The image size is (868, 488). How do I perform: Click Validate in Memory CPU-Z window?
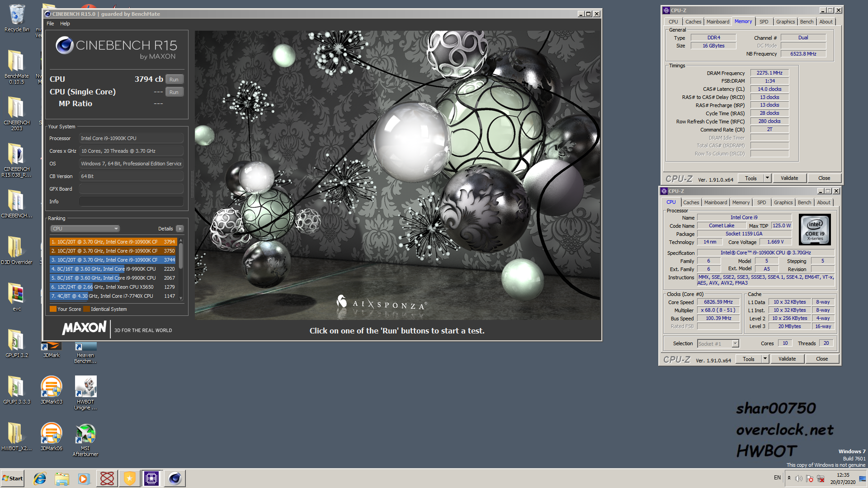[789, 178]
